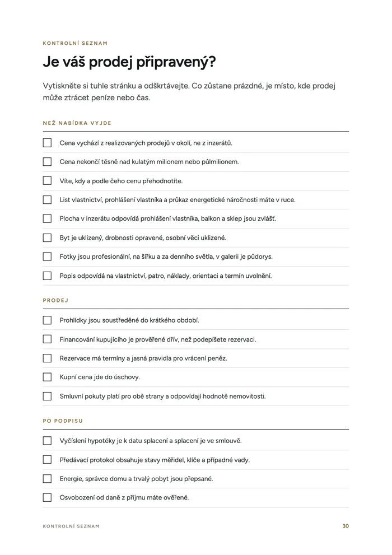Viewport: 392px width, 555px height.
Task: Tick the checkbox about kulatým milionem price
Action: tap(47, 162)
